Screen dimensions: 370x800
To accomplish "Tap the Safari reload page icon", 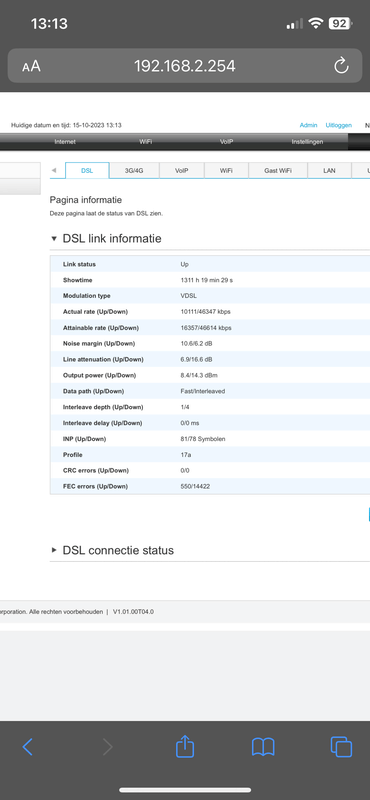I will point(341,65).
